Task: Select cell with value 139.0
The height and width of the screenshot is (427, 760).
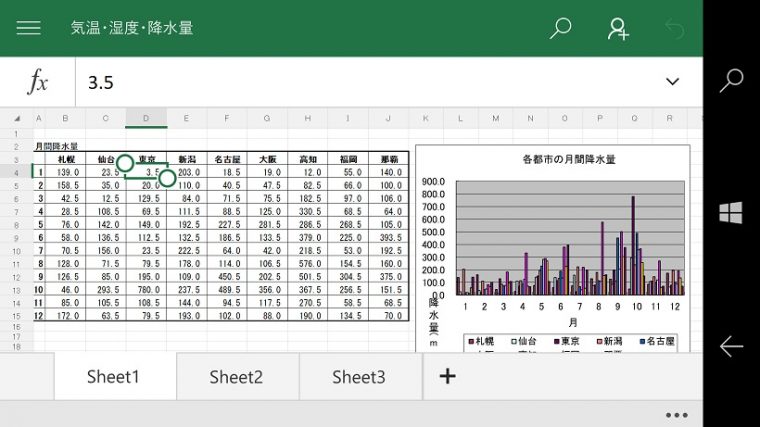Action: (65, 173)
